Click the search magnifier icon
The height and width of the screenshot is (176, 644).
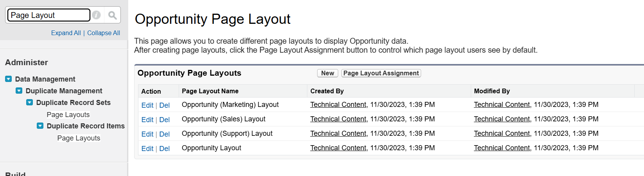(113, 15)
